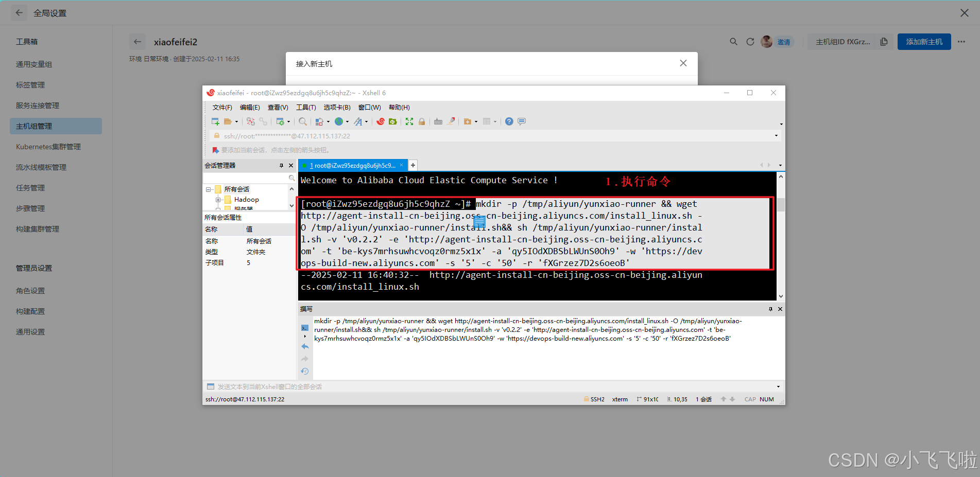980x477 pixels.
Task: Open Kubernetes集群管理 in the sidebar
Action: [x=48, y=147]
